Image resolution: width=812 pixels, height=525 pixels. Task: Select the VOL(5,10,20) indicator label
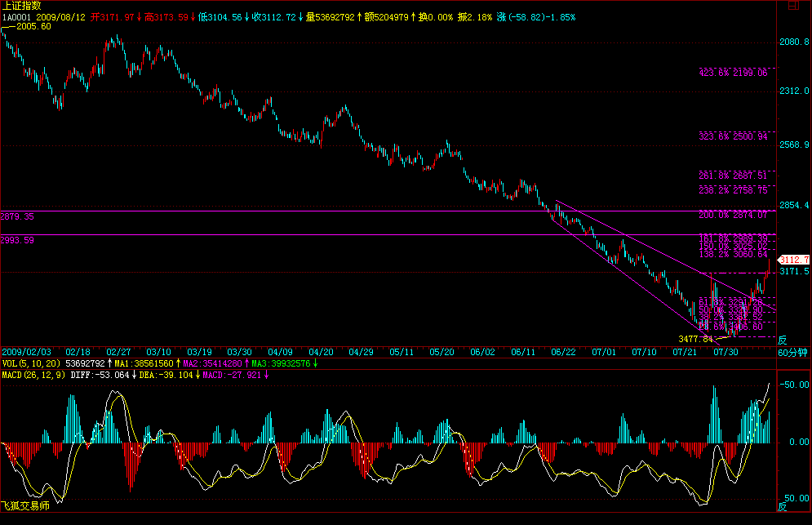32,364
